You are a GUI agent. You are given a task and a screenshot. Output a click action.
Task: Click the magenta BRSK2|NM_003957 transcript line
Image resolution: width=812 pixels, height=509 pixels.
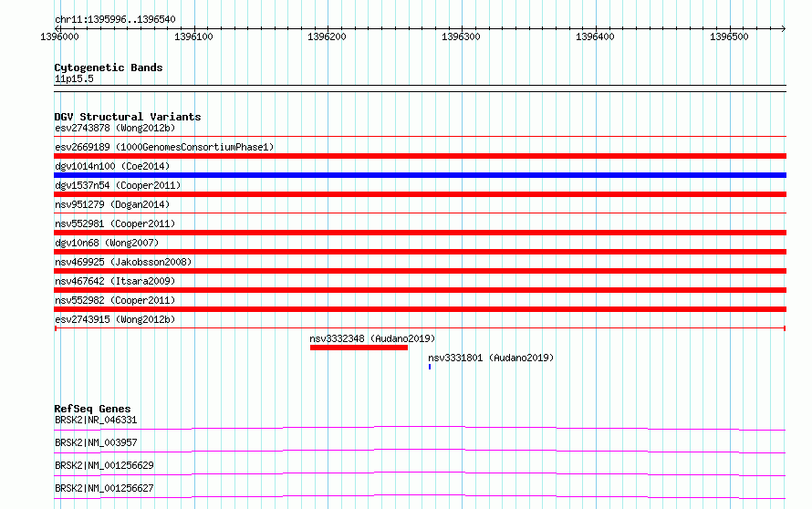pos(420,451)
